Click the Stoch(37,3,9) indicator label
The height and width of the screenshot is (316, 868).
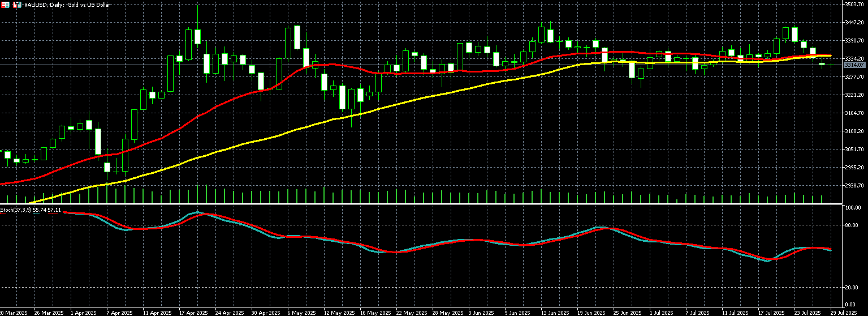click(x=16, y=210)
